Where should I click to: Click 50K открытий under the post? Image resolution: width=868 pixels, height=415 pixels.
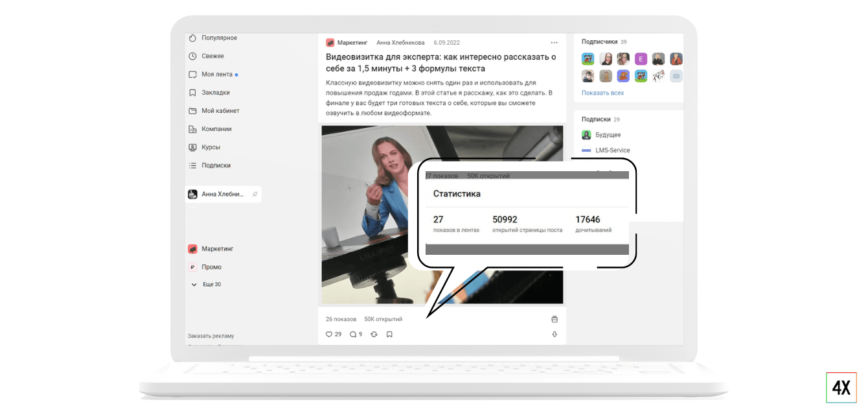pyautogui.click(x=383, y=319)
